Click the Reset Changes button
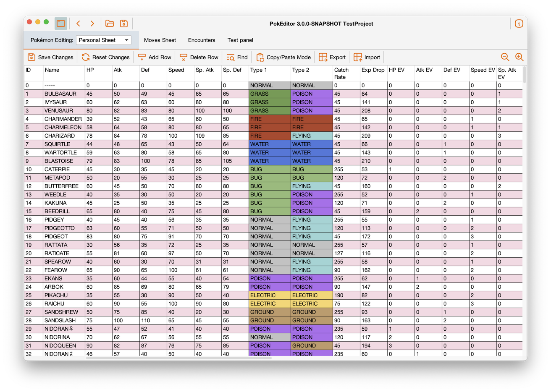551x392 pixels. 106,57
